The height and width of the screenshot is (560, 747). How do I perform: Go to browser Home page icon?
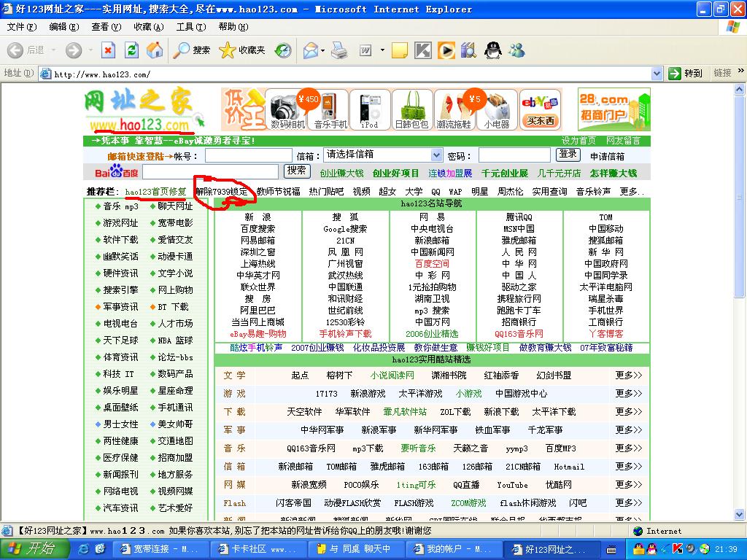[155, 50]
